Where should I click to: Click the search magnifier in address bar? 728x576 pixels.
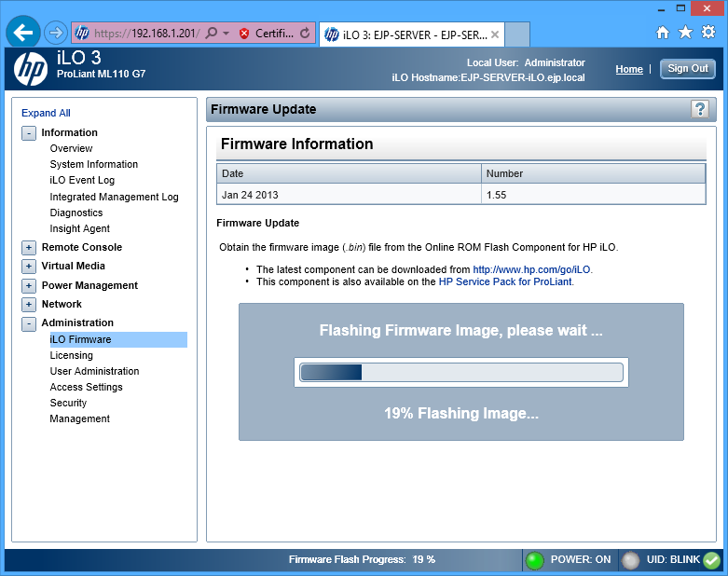(212, 33)
